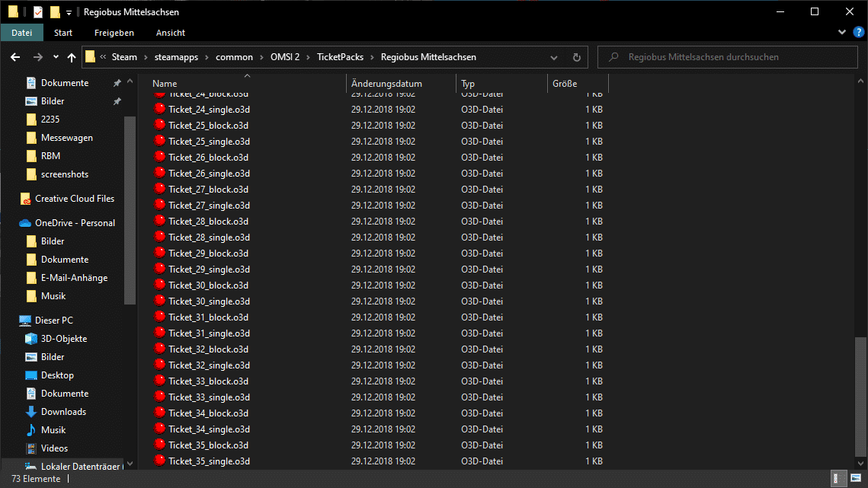The image size is (868, 488).
Task: Open Downloads folder in sidebar
Action: click(x=63, y=412)
